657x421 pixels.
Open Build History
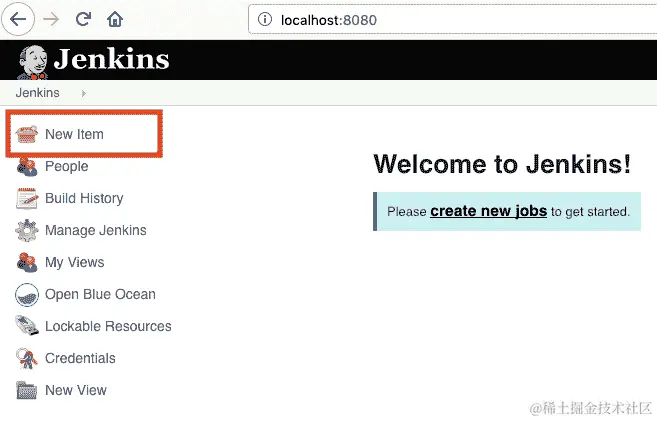point(84,198)
